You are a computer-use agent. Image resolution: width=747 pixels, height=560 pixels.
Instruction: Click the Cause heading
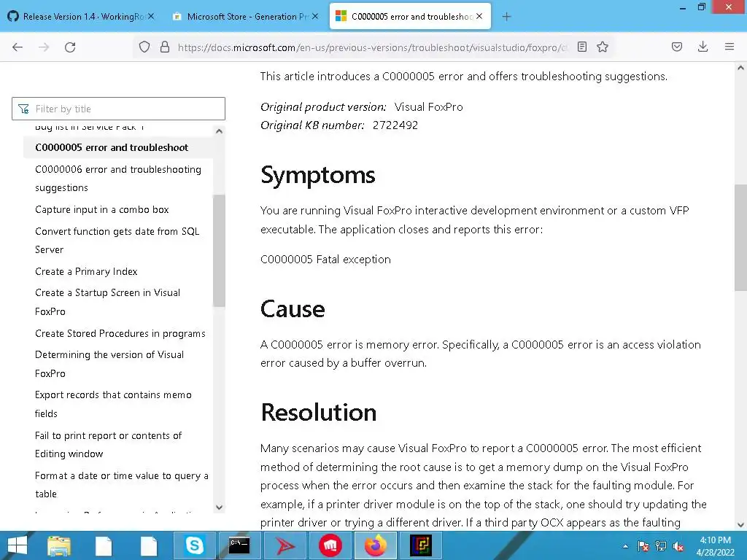[293, 309]
